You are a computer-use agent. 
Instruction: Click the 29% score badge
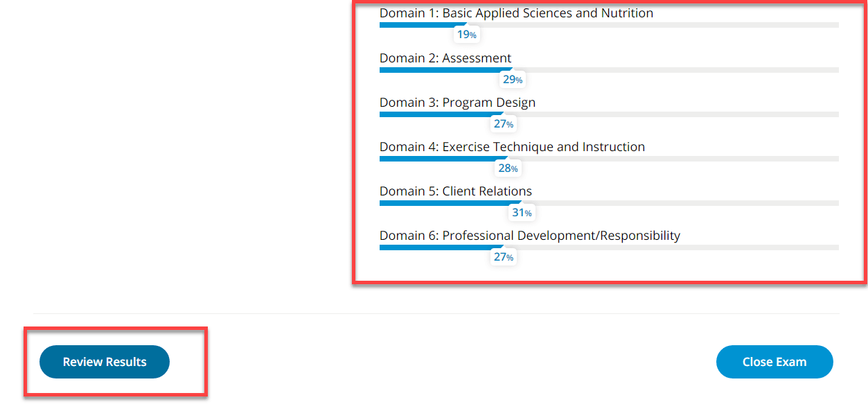[513, 80]
